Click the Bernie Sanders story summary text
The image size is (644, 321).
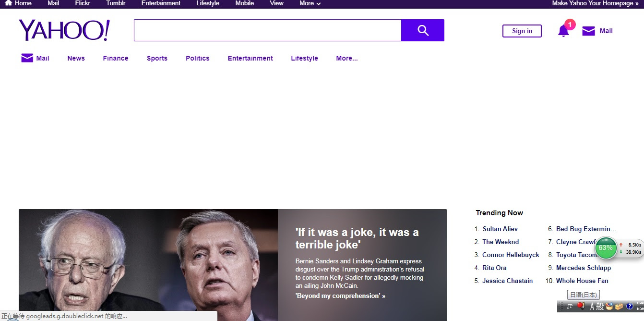tap(360, 273)
